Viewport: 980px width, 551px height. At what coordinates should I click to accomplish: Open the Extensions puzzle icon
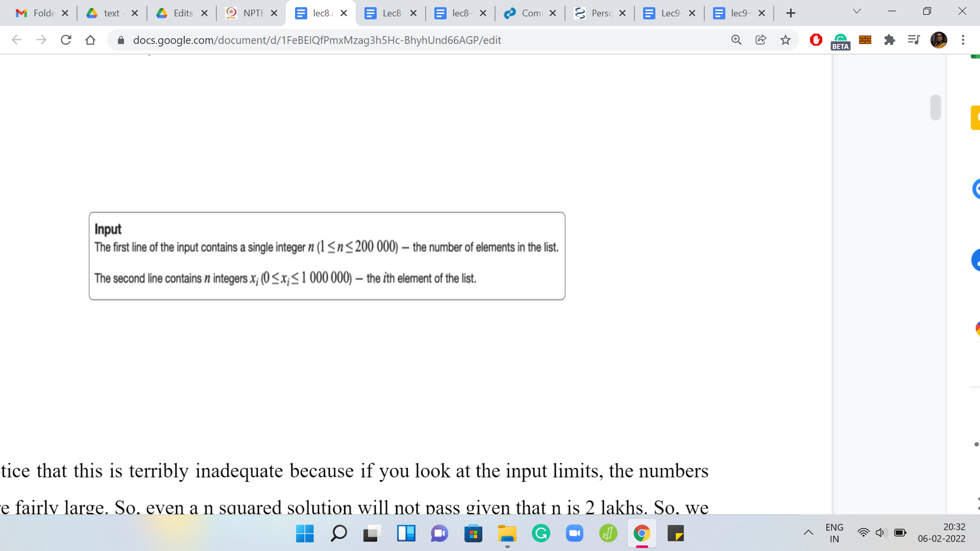point(890,40)
